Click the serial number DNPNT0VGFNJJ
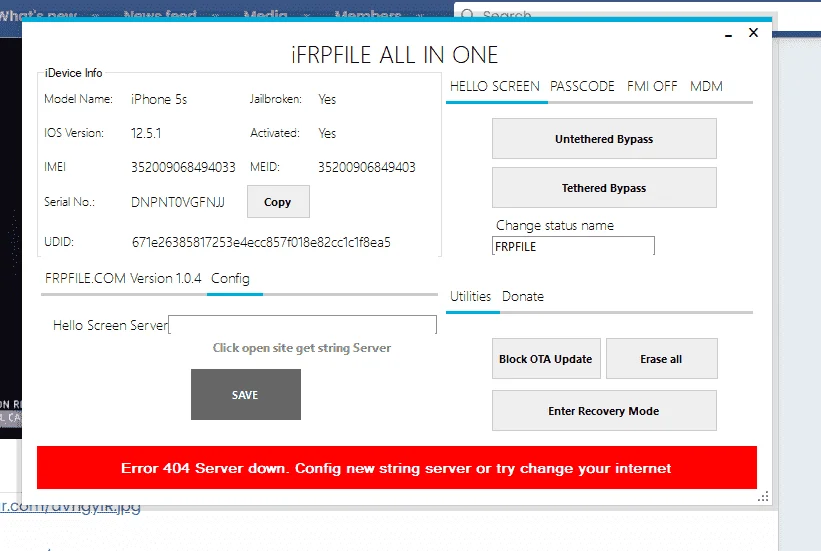This screenshot has height=551, width=821. pyautogui.click(x=178, y=202)
